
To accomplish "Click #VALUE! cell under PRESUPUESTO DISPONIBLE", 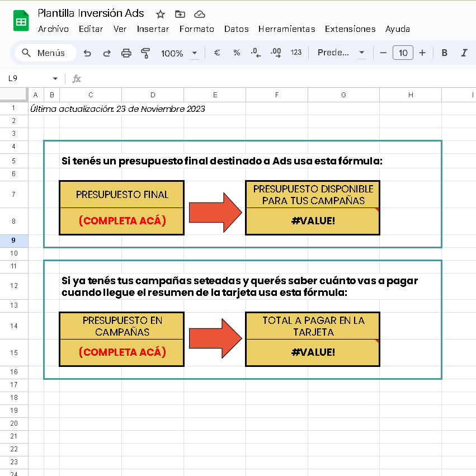I will 313,221.
